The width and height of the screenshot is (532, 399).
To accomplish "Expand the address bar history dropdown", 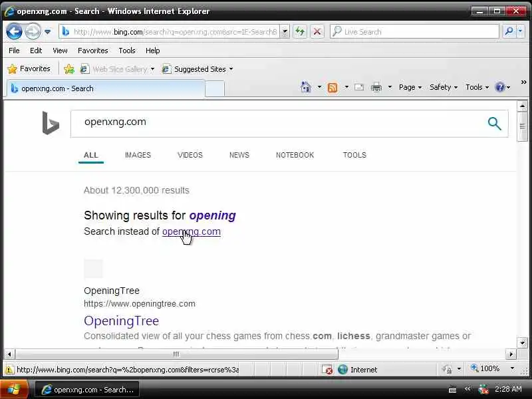I will coord(285,32).
